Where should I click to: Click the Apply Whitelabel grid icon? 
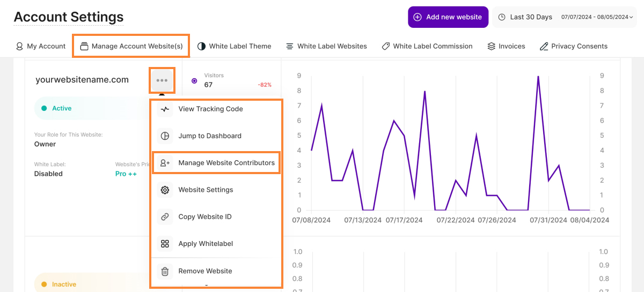tap(165, 244)
